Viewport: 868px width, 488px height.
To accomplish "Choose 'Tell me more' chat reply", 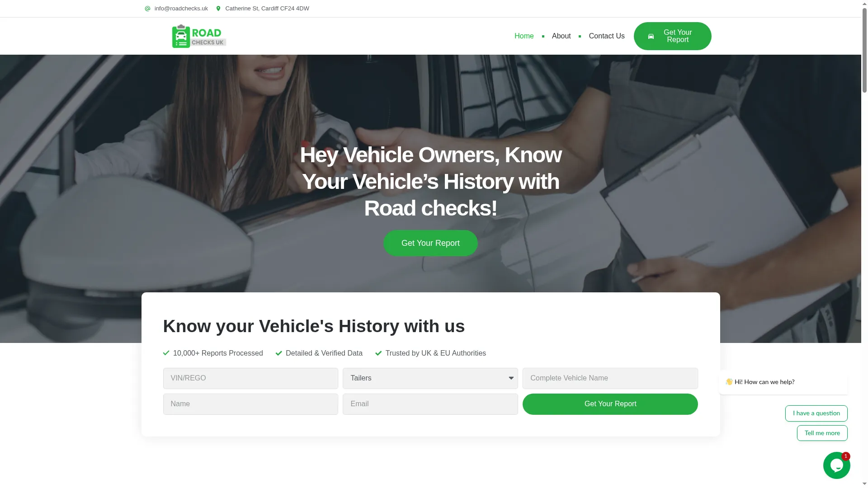I will [x=822, y=433].
